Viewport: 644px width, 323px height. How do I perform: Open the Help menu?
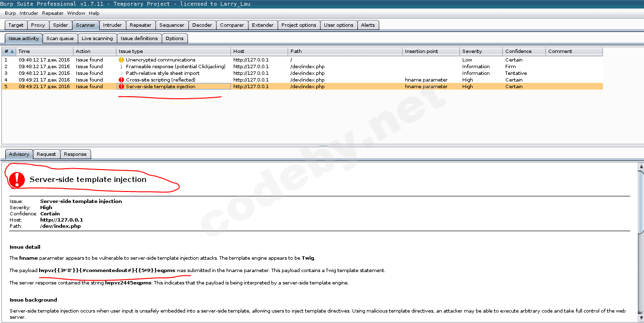94,13
